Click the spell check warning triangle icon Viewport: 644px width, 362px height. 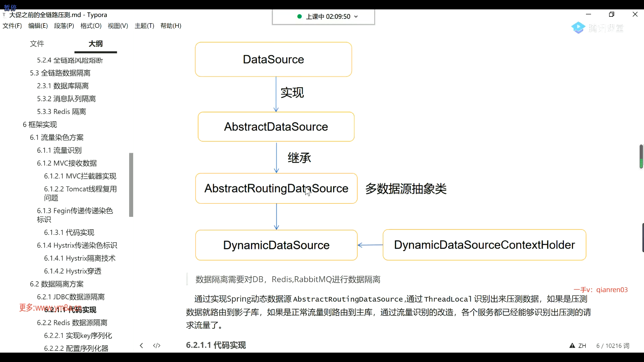tap(572, 346)
